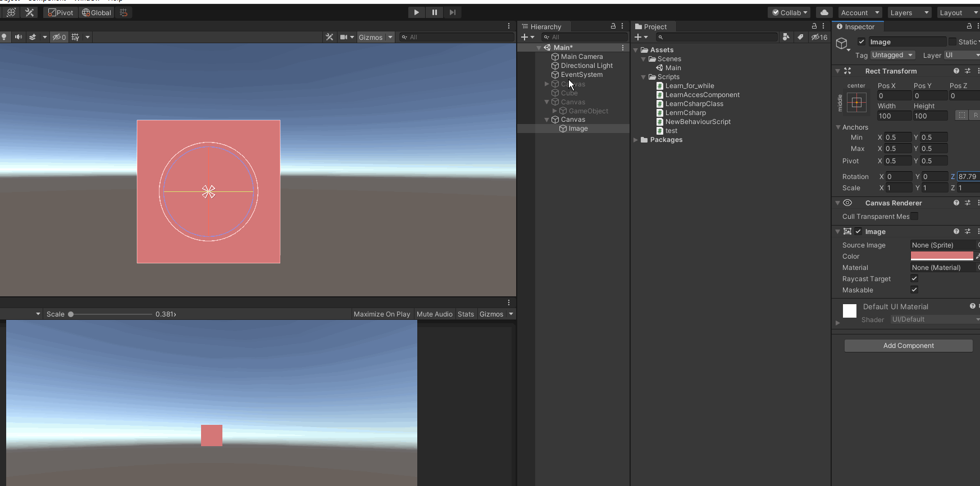Toggle the Static checkbox
The height and width of the screenshot is (486, 980).
952,42
